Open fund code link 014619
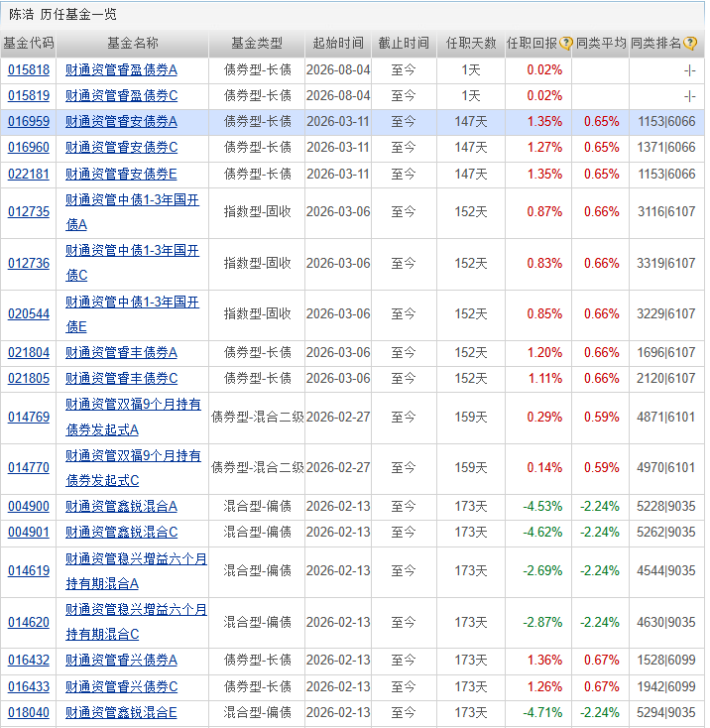The height and width of the screenshot is (728, 710). pyautogui.click(x=29, y=570)
